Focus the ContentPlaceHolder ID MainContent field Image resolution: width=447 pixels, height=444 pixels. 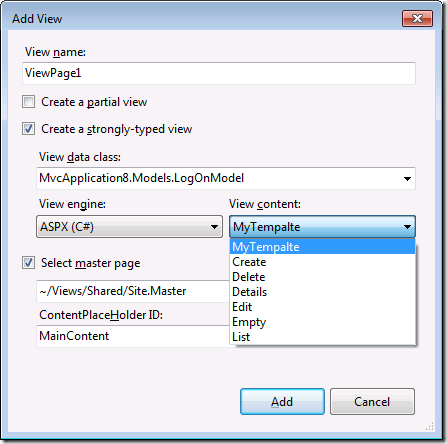tap(133, 336)
